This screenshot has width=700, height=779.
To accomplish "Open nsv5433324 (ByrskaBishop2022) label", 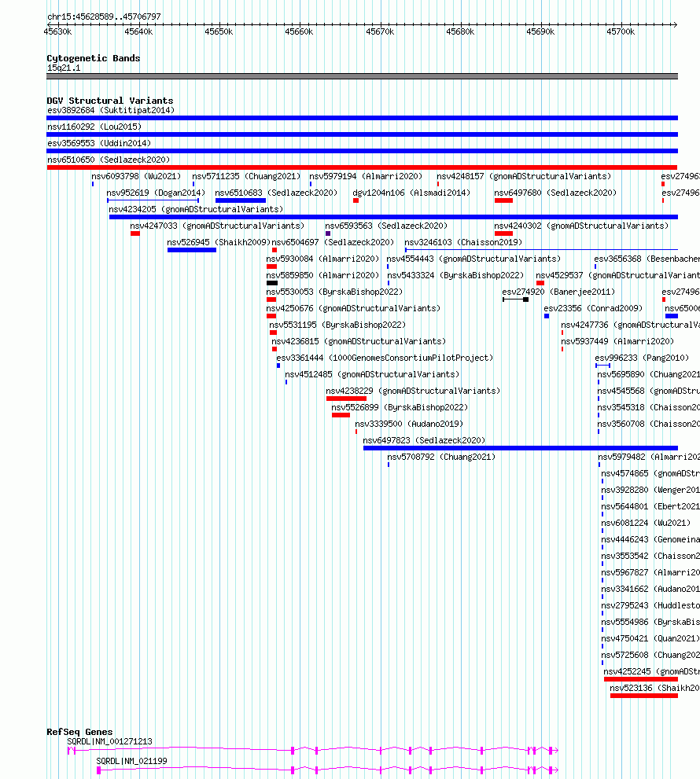I will (x=455, y=275).
